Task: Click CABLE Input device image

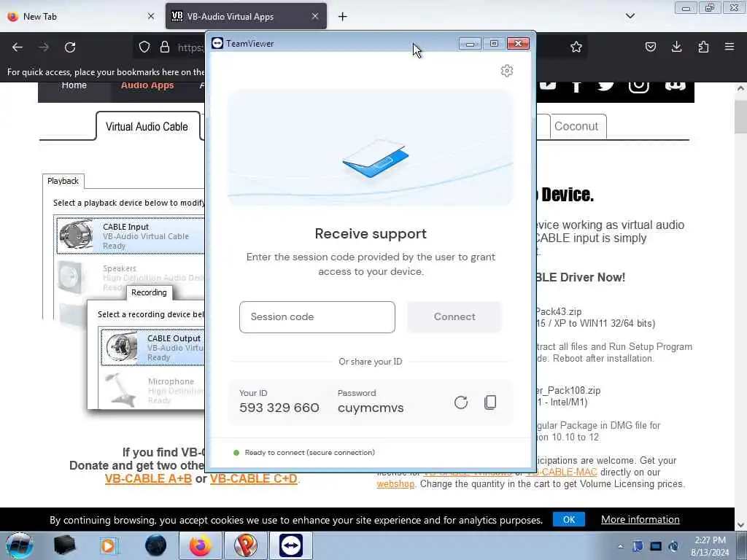Action: coord(77,236)
